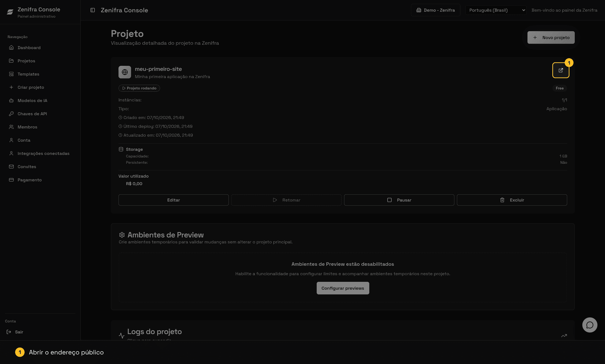Image resolution: width=605 pixels, height=364 pixels.
Task: Click the Membros people icon
Action: point(11,127)
